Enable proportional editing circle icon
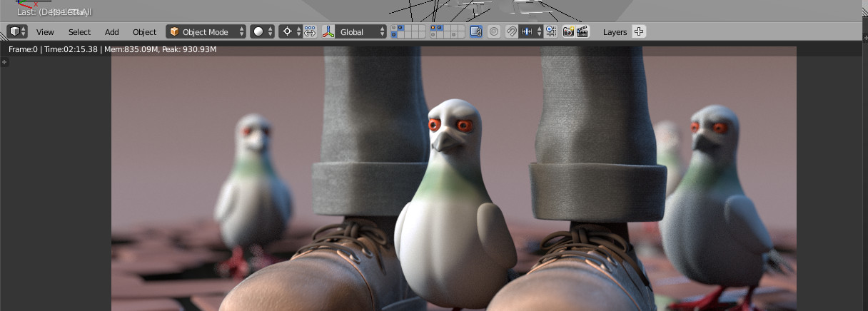This screenshot has width=868, height=311. [x=494, y=32]
